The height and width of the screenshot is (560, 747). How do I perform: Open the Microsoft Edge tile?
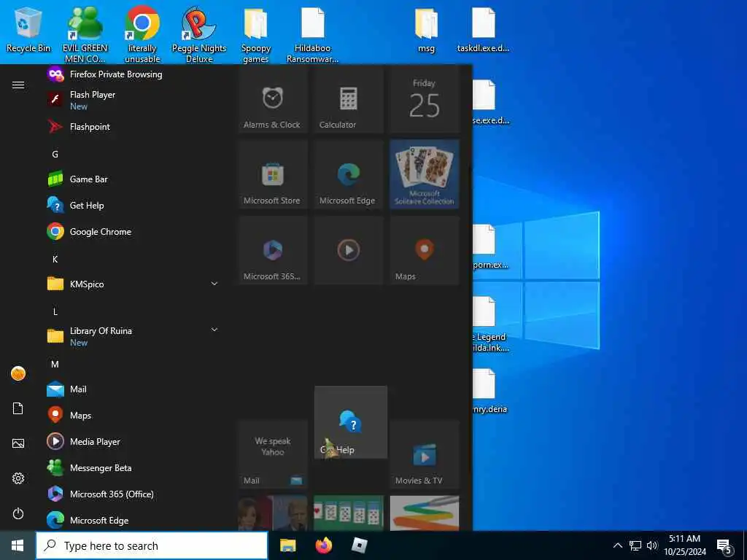pos(349,174)
